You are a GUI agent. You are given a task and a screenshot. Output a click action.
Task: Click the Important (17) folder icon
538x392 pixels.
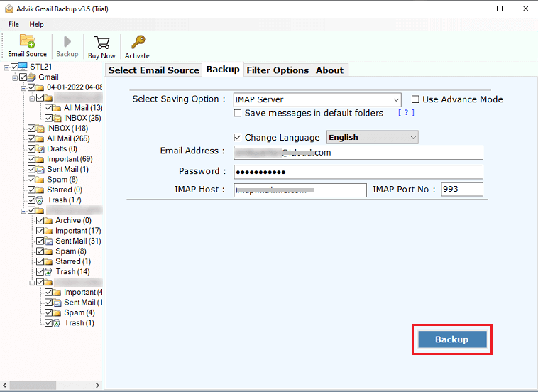coord(48,231)
